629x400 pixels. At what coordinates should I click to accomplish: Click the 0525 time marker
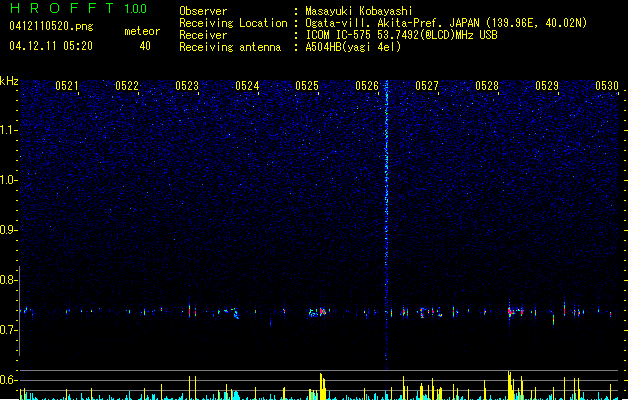click(x=307, y=86)
